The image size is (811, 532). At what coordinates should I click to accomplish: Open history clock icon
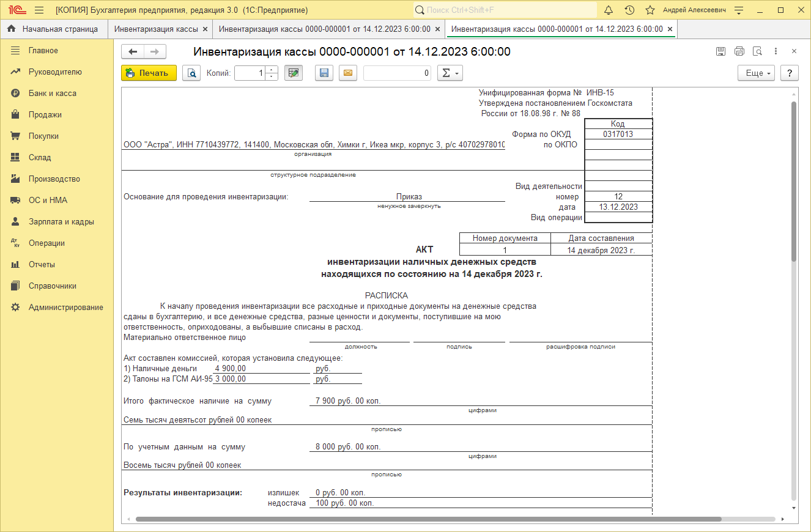coord(629,10)
